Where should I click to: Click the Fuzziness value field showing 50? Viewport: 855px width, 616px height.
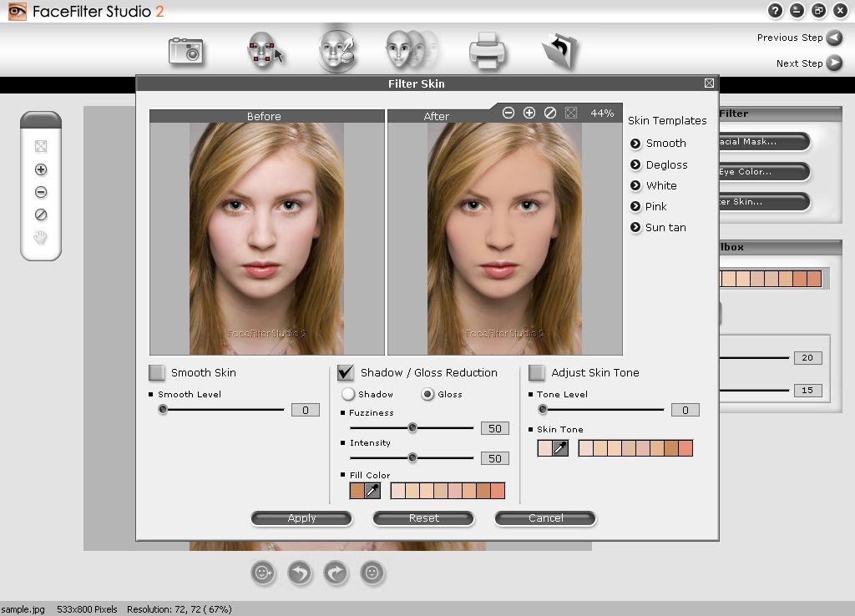(x=495, y=428)
